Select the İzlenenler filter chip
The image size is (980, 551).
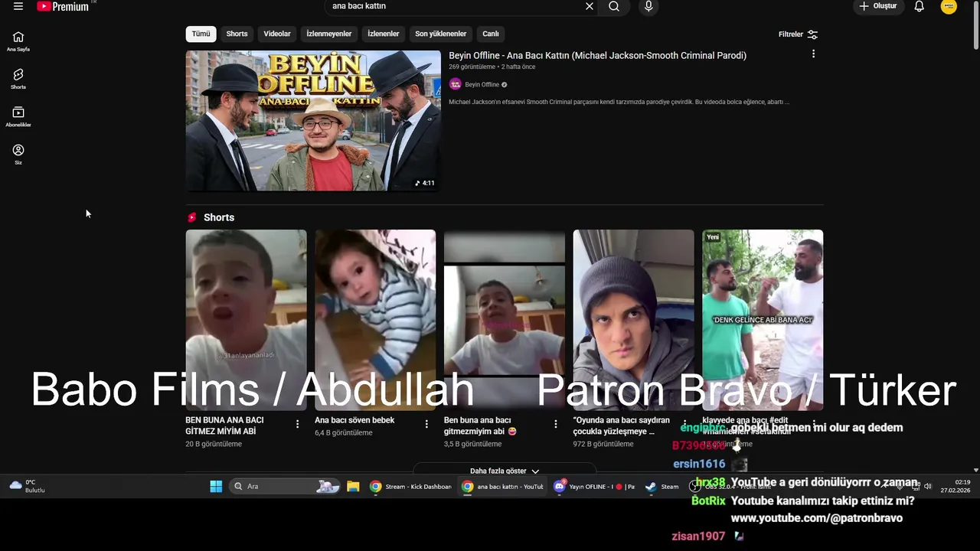(x=384, y=34)
